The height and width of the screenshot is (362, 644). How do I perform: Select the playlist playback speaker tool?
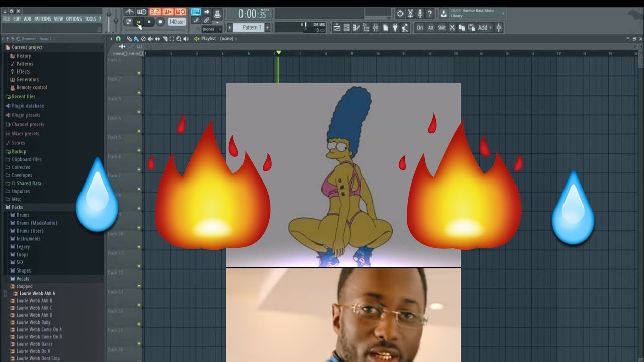point(186,39)
